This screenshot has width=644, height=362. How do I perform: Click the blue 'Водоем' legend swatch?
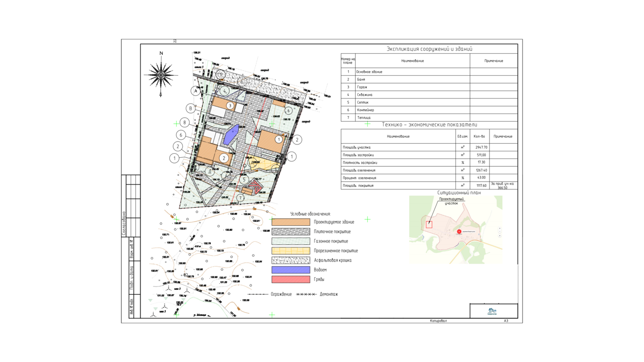point(290,270)
